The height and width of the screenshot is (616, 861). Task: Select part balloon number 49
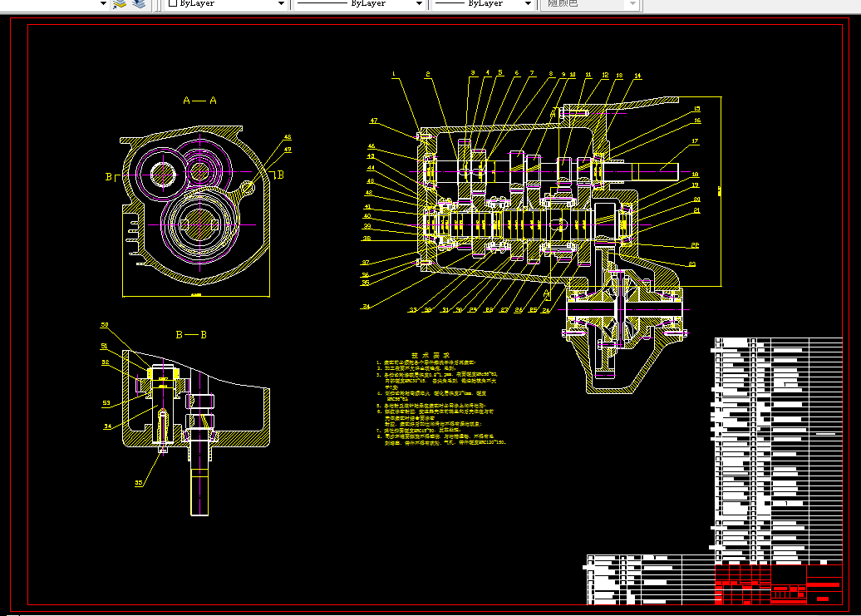point(288,150)
